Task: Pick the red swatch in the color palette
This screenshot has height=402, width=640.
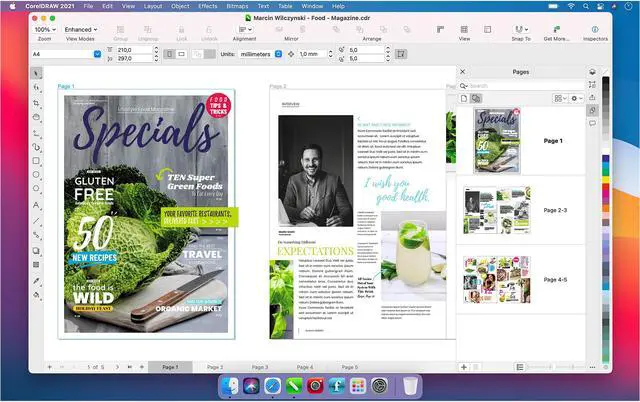Action: pyautogui.click(x=606, y=187)
